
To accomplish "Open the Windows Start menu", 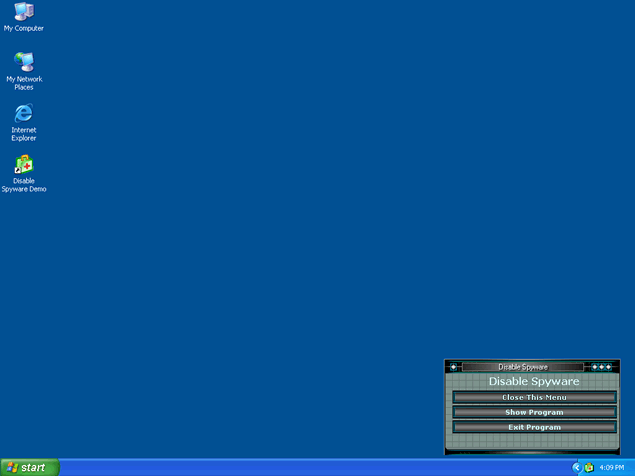I will (29, 467).
